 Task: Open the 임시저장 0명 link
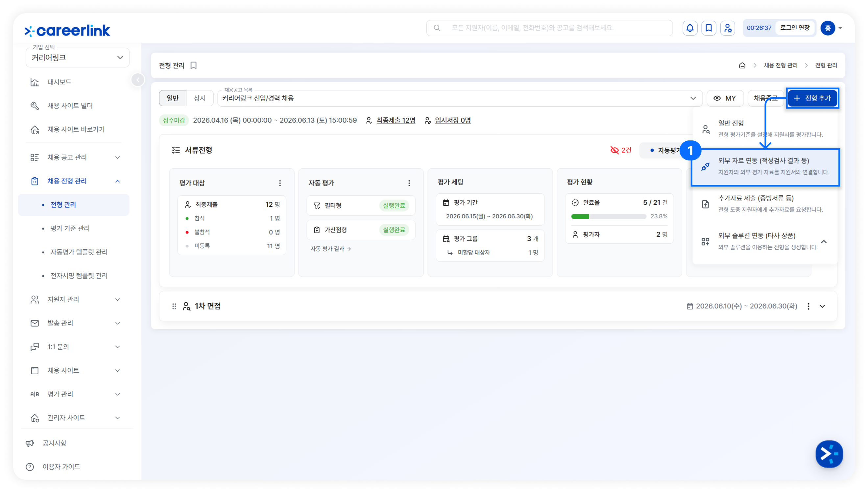click(x=452, y=120)
